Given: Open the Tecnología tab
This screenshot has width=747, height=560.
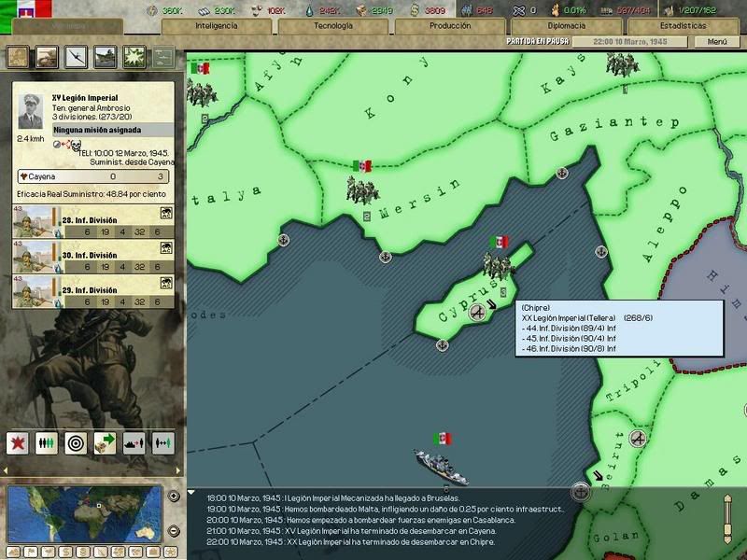Looking at the screenshot, I should [333, 26].
